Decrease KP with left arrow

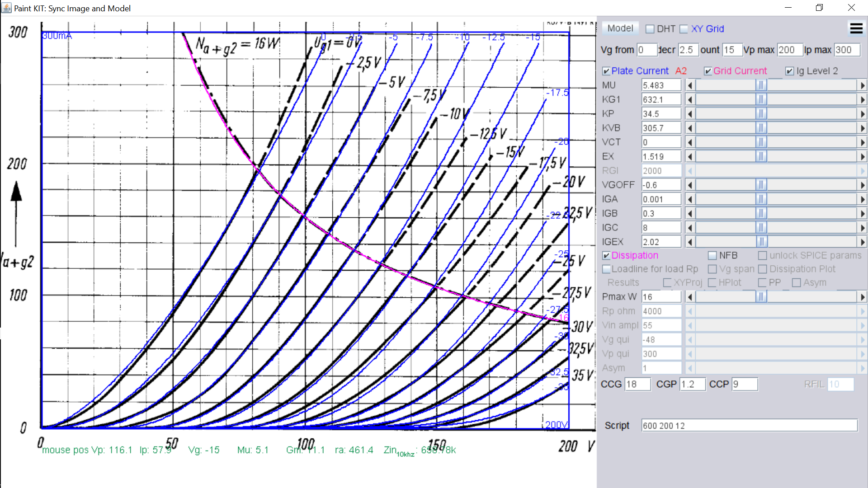point(690,114)
